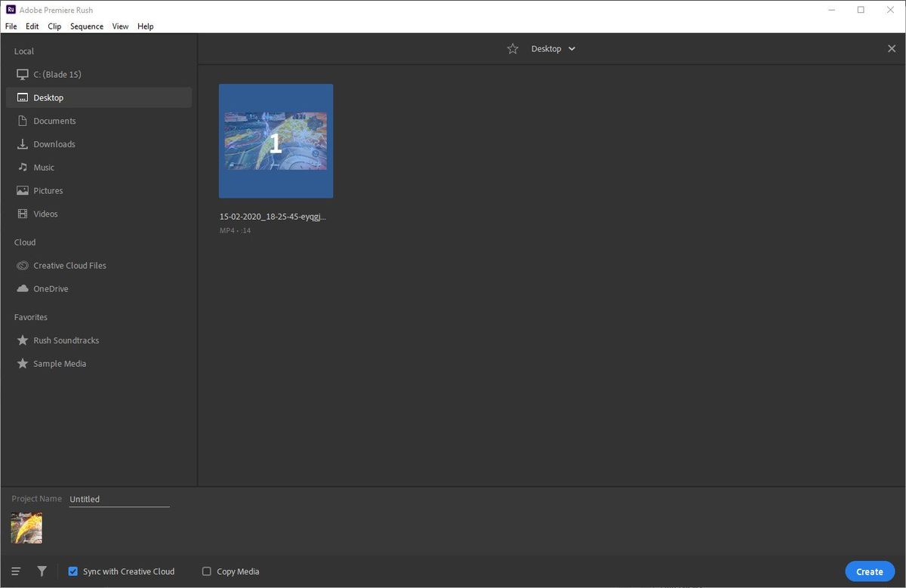Close the media browser panel
The image size is (906, 588).
[892, 48]
